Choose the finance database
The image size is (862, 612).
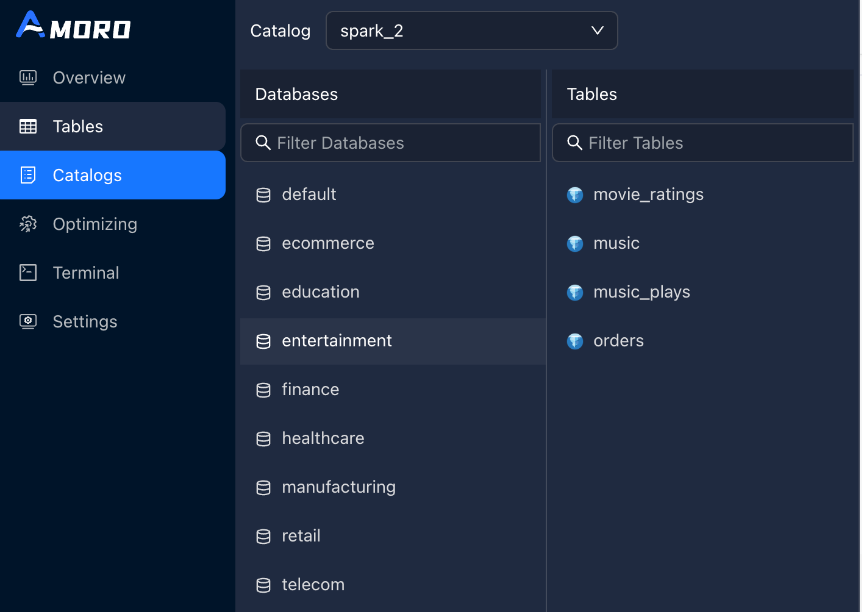310,390
